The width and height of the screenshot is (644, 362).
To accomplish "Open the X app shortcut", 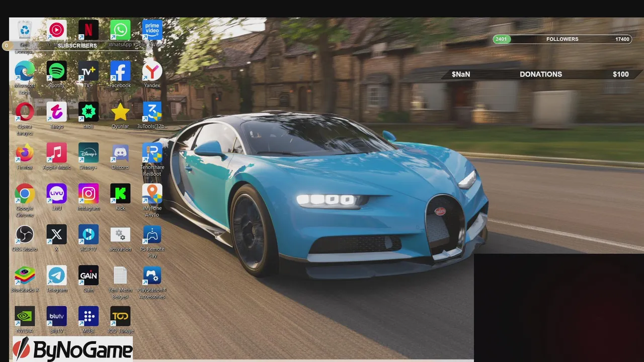I will tap(57, 234).
